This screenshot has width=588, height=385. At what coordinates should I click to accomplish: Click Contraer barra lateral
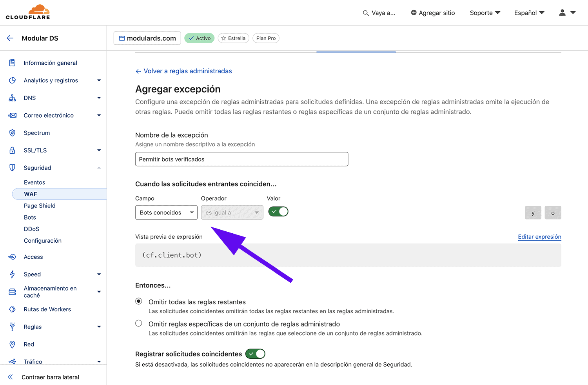click(50, 377)
